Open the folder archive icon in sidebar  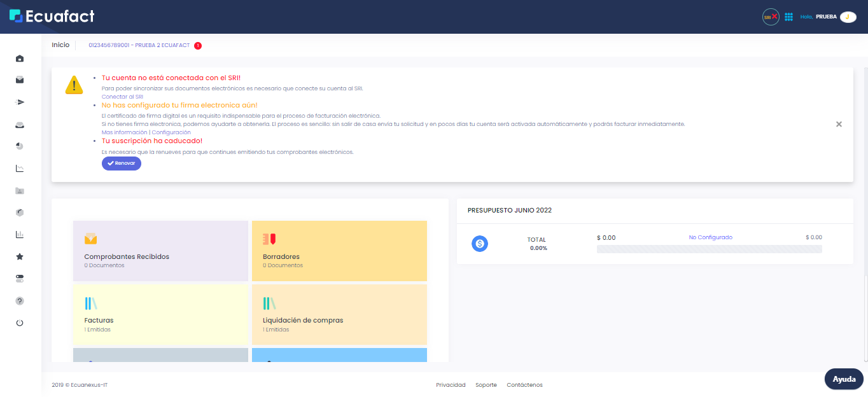[19, 190]
